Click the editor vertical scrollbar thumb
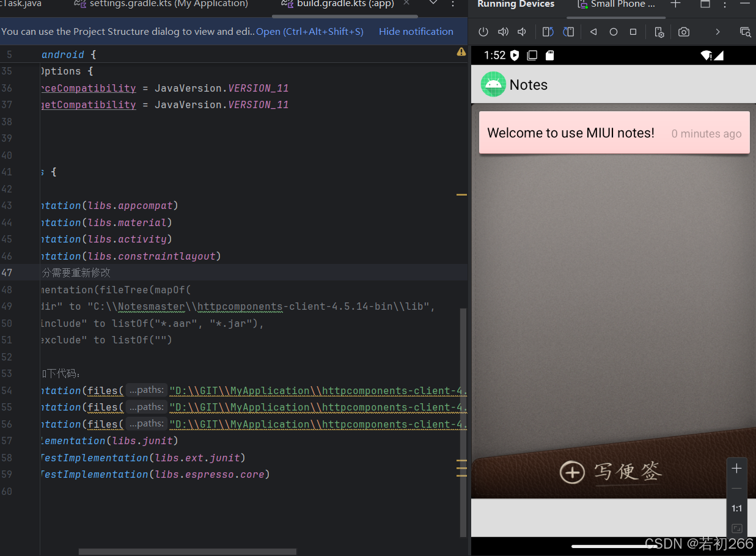The height and width of the screenshot is (556, 756). point(463,423)
